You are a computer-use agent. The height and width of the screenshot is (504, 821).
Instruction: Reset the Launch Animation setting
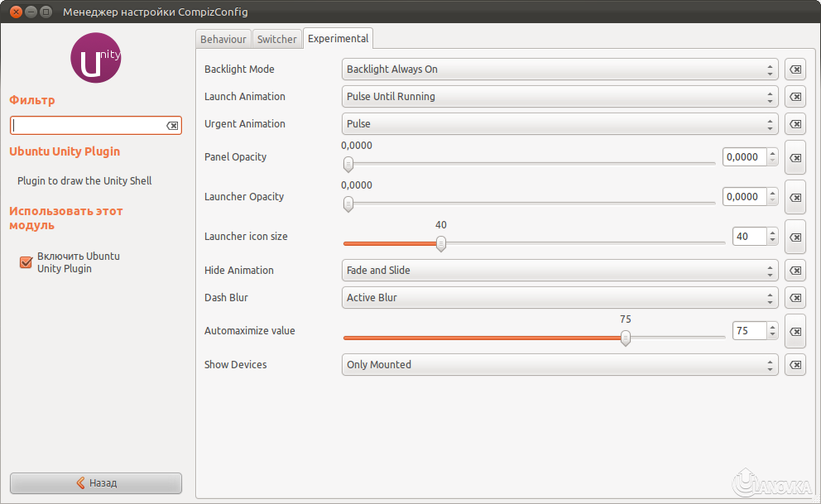pos(795,97)
